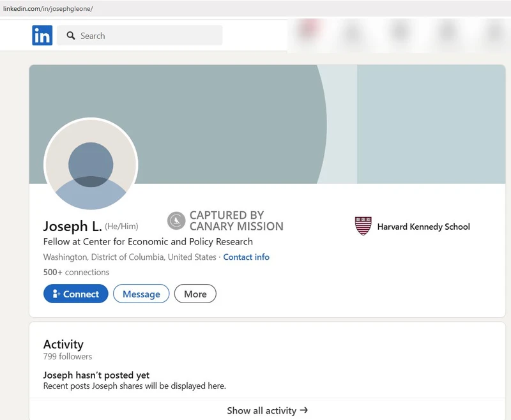This screenshot has width=511, height=420.
Task: Open the Contact info link
Action: coord(246,257)
